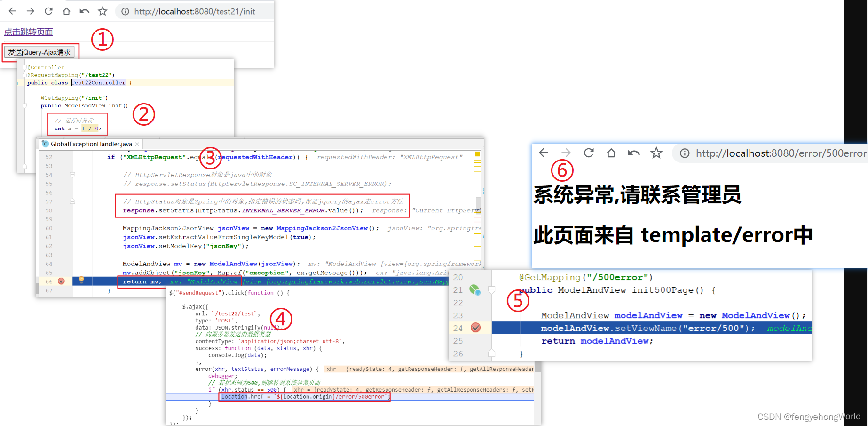Reload the test21/init page
The image size is (868, 426).
point(48,11)
